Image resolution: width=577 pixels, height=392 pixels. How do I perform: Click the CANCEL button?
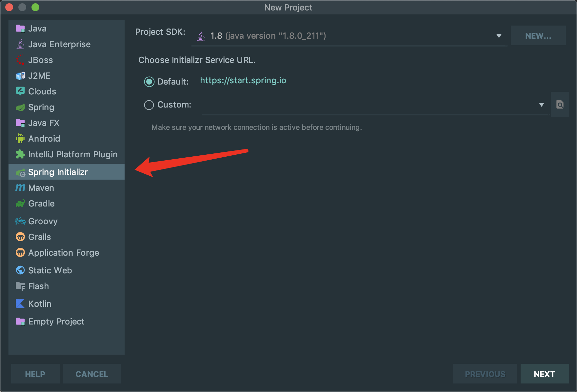[x=92, y=374]
